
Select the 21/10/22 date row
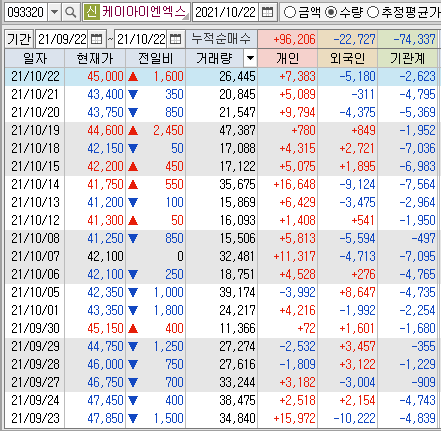(221, 77)
